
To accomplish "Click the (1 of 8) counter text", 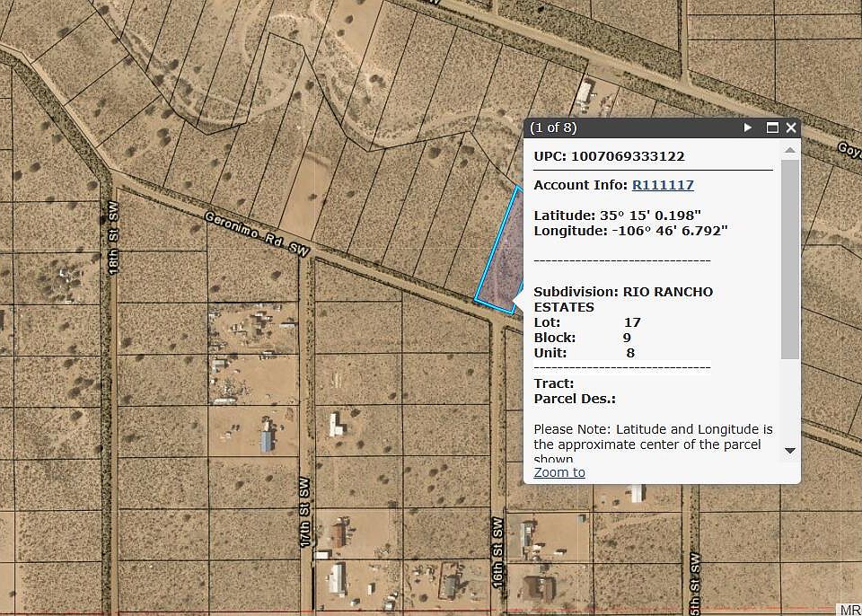I will [x=553, y=128].
